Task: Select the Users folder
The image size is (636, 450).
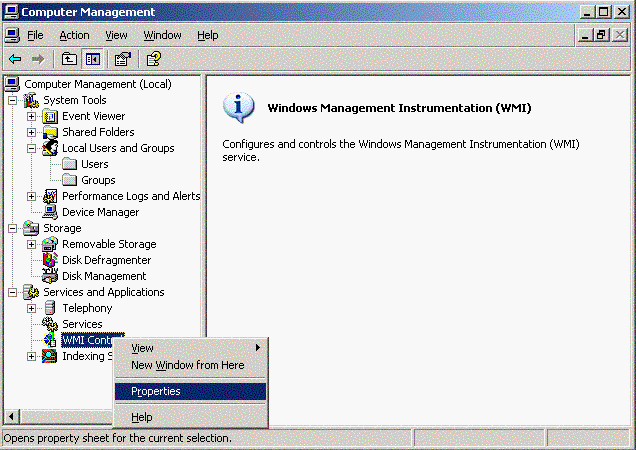Action: (x=95, y=164)
